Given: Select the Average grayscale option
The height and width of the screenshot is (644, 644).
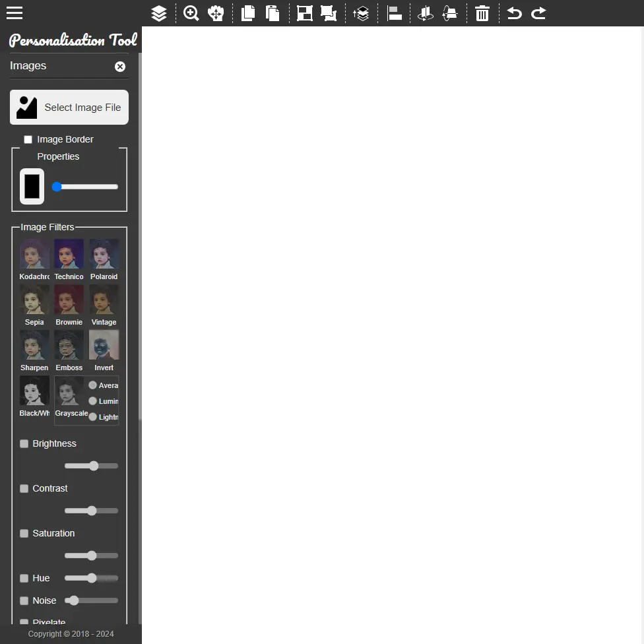Looking at the screenshot, I should tap(92, 385).
